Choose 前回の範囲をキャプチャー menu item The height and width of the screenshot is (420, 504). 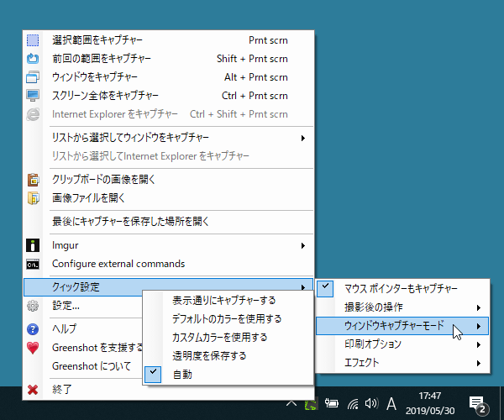pyautogui.click(x=169, y=59)
